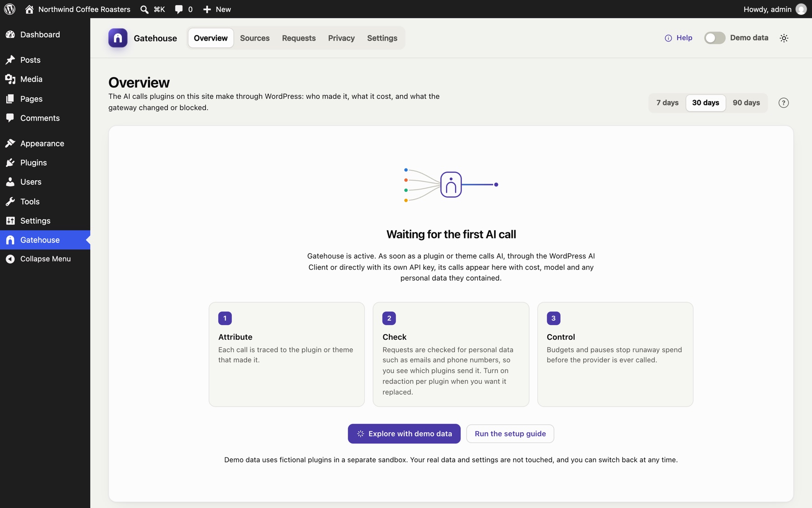Click the Check step card heading
The width and height of the screenshot is (812, 508).
pyautogui.click(x=394, y=337)
